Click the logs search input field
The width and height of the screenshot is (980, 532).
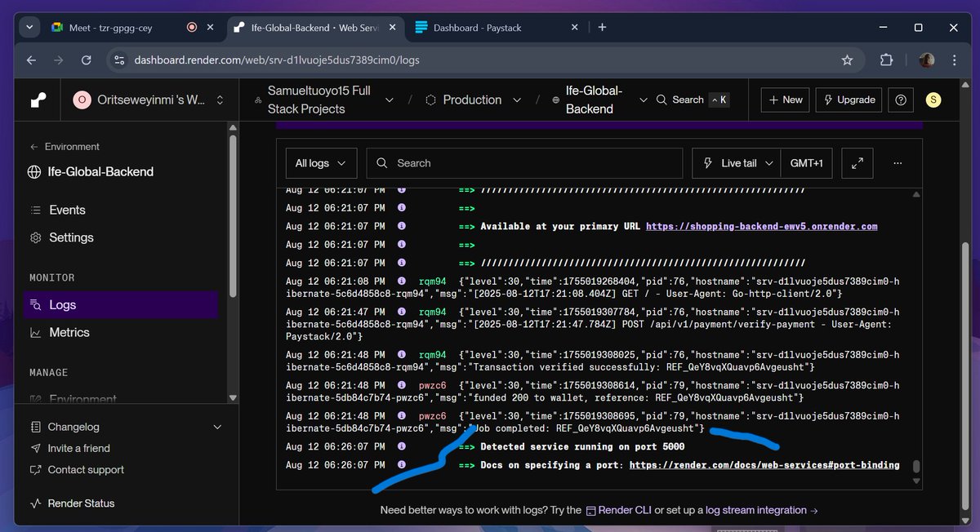(x=524, y=163)
